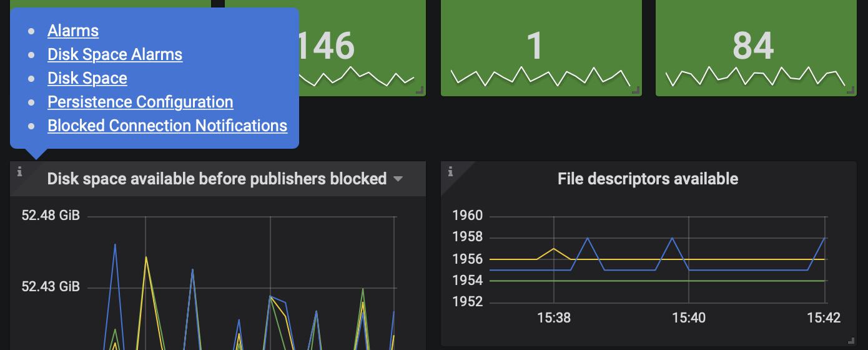
Task: Follow the Disk Space Alarms link
Action: pos(115,54)
